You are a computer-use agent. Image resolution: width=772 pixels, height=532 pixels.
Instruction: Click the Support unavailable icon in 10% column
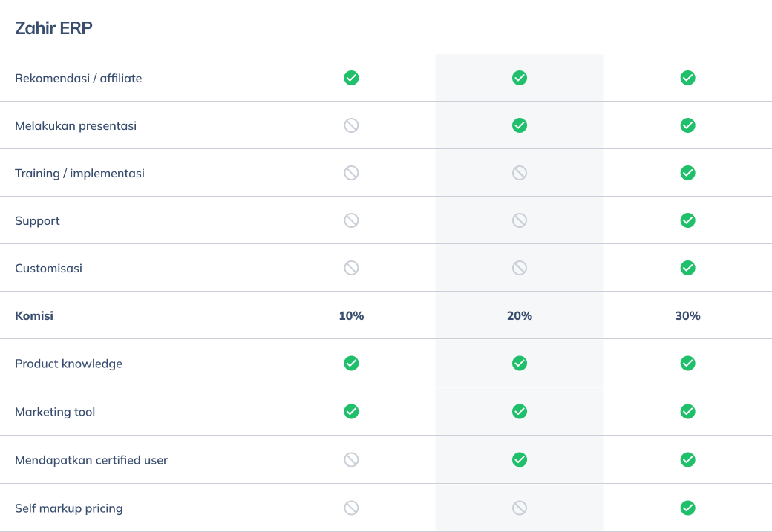pos(351,220)
